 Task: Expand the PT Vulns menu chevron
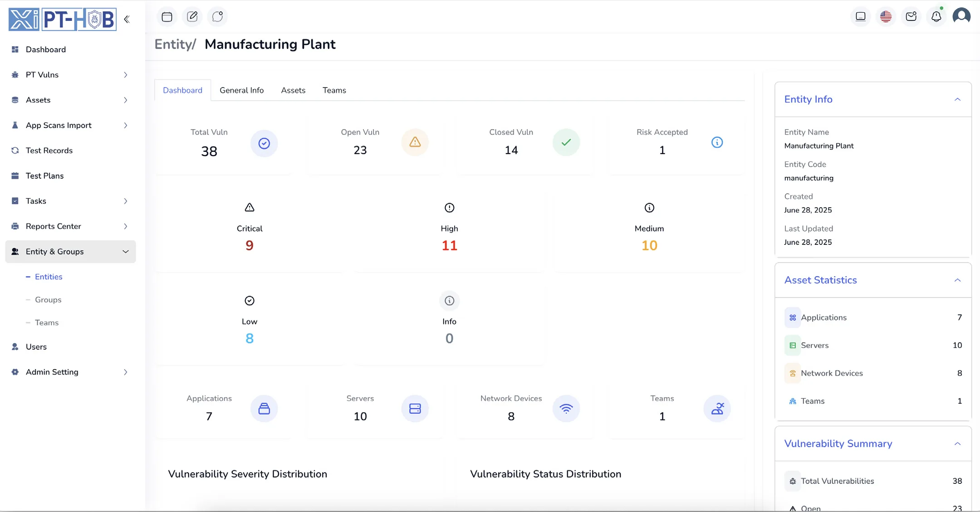click(x=126, y=75)
